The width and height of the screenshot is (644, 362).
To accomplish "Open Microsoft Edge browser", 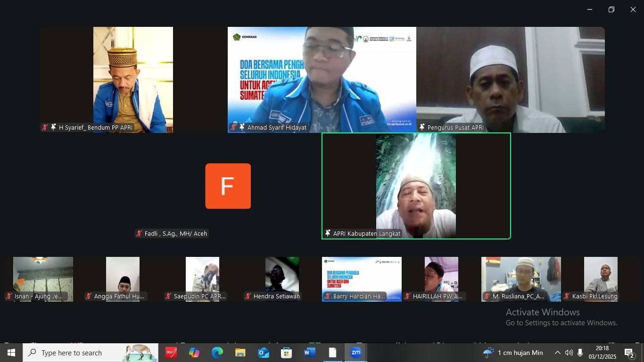I will (217, 352).
